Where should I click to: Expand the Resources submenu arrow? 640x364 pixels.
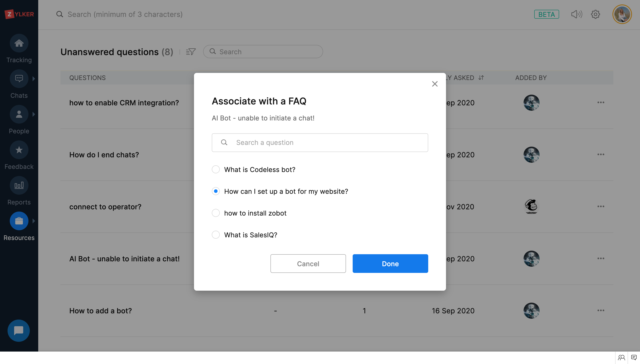[x=34, y=221]
